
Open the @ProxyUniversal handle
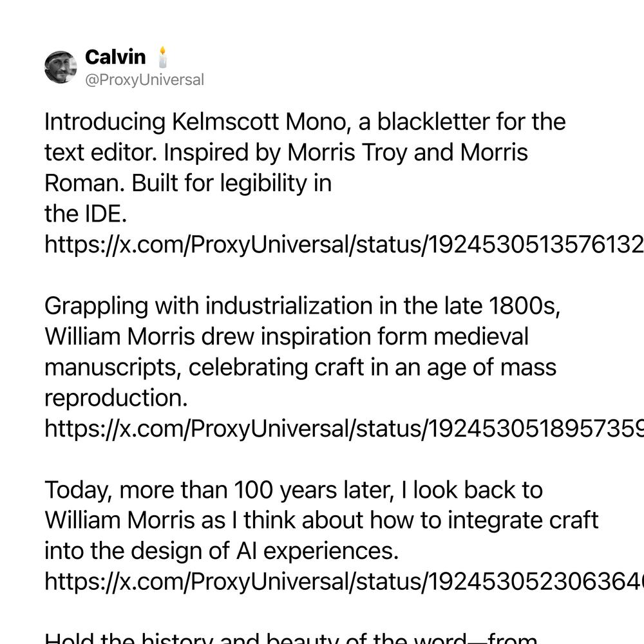(144, 80)
